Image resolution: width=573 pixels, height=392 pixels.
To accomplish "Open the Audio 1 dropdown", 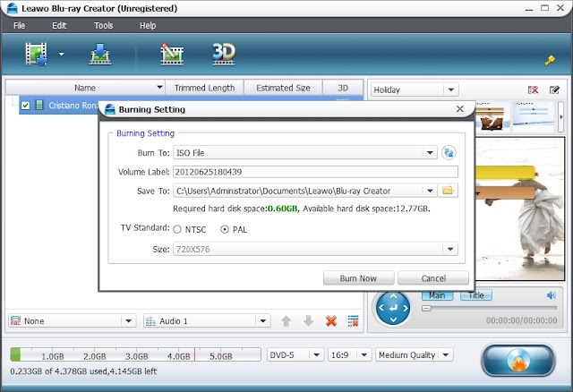I will pos(263,321).
